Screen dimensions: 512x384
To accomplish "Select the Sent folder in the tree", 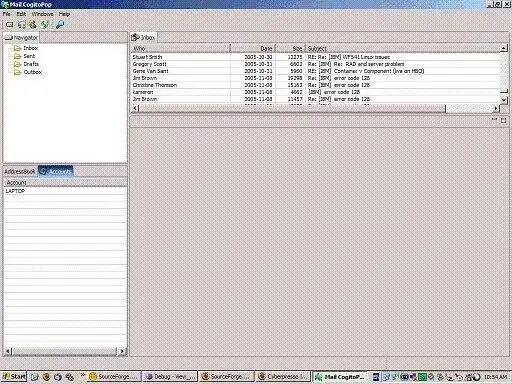I will point(29,56).
